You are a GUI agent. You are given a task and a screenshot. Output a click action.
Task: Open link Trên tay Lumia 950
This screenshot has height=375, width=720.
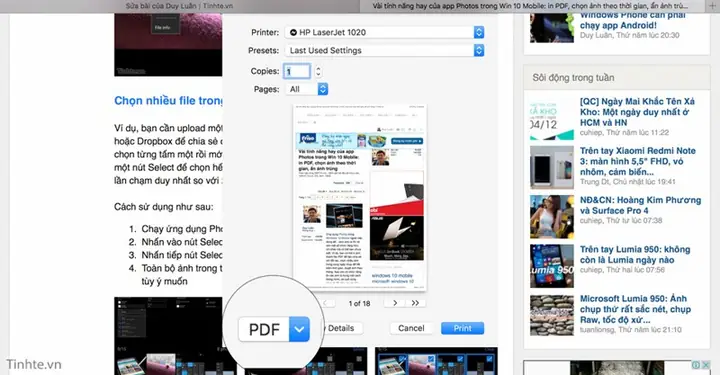(x=635, y=255)
